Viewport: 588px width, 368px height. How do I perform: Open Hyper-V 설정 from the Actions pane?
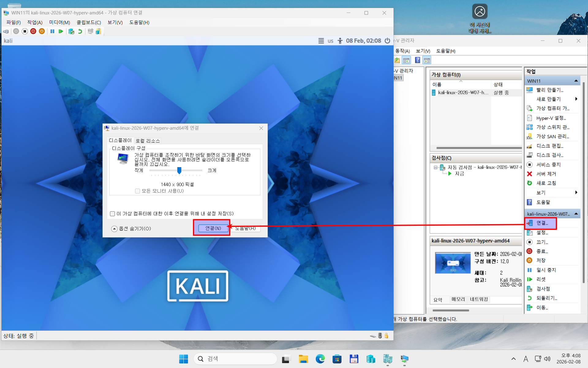(551, 118)
